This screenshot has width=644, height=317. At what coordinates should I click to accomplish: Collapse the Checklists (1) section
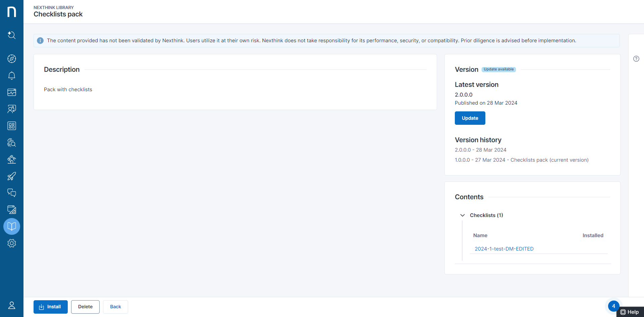(463, 215)
